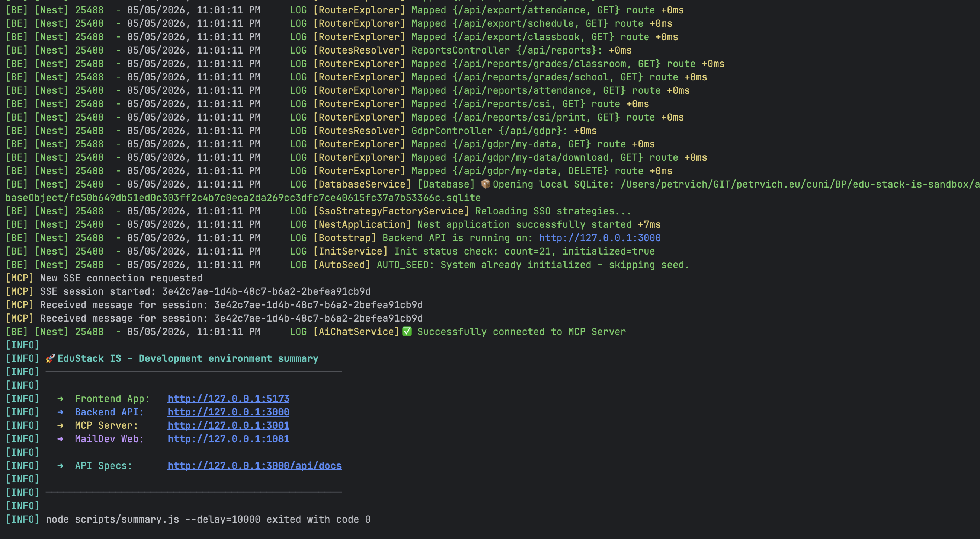Click the text 'Frontend App:'
Screen dimensions: 980x539
click(112, 399)
